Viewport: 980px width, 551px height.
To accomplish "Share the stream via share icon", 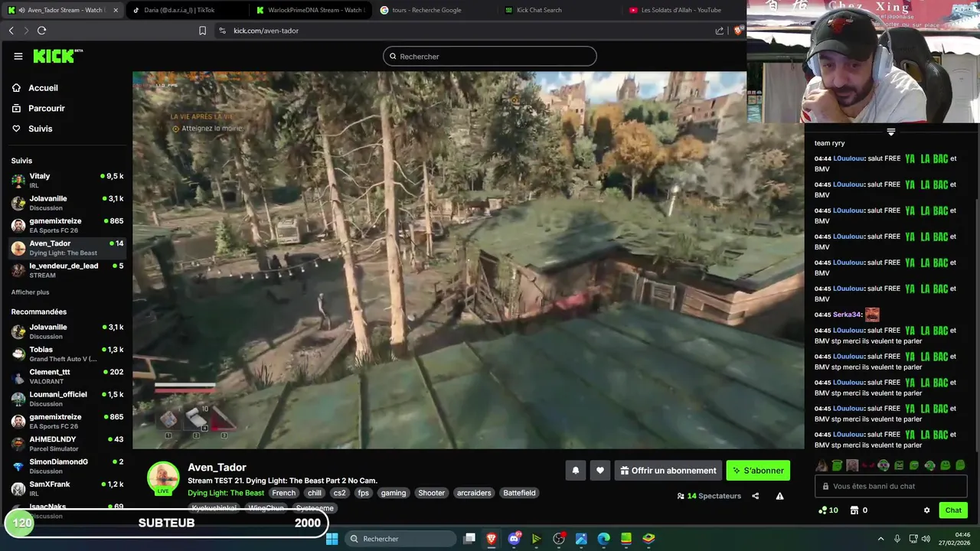I will 755,496.
